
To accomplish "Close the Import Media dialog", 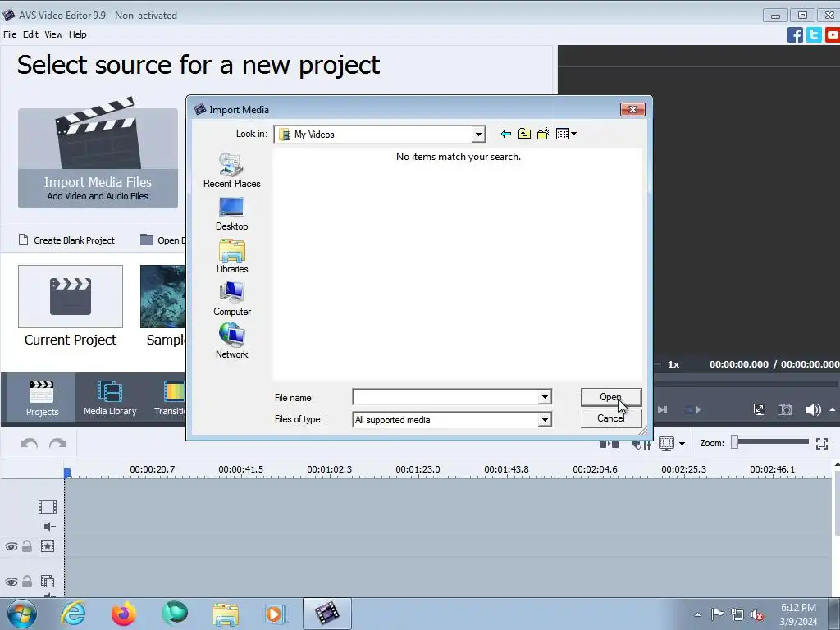I will pos(632,109).
